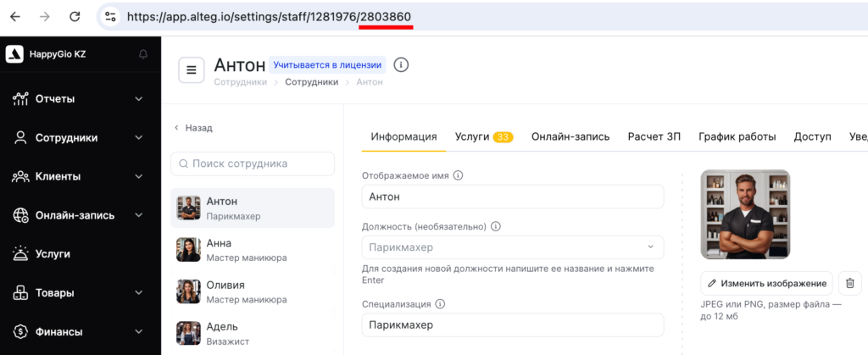Go back using the Назад link

pos(194,128)
